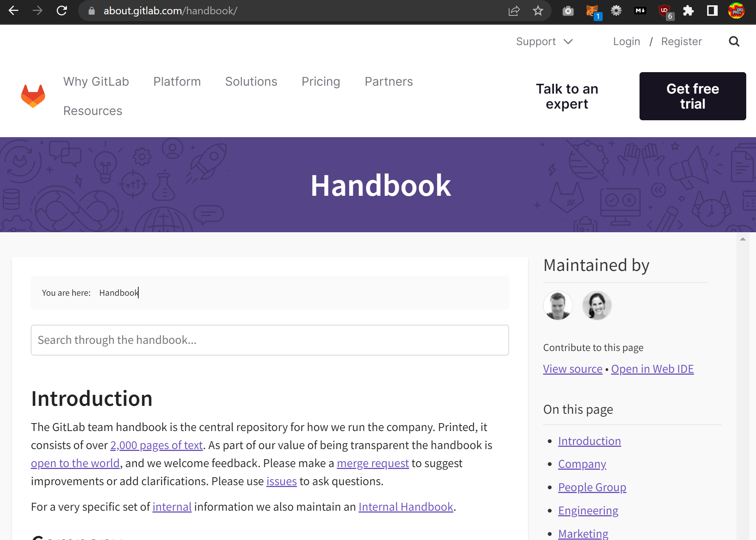Click the Get free trial button
This screenshot has height=540, width=756.
pos(692,96)
